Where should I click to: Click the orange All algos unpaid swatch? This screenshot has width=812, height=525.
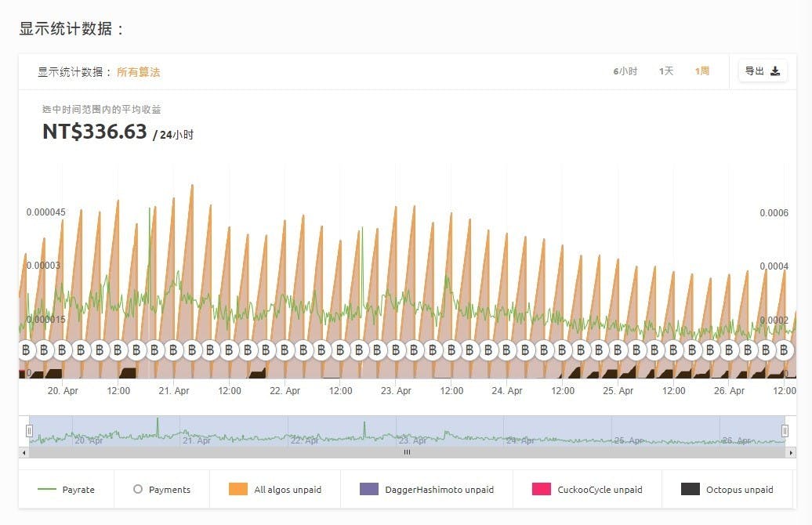pos(238,489)
